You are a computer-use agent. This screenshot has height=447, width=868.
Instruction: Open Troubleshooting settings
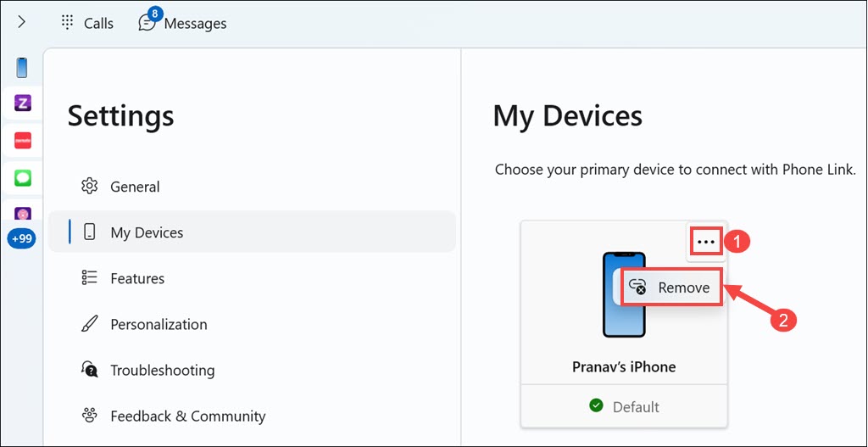tap(162, 370)
